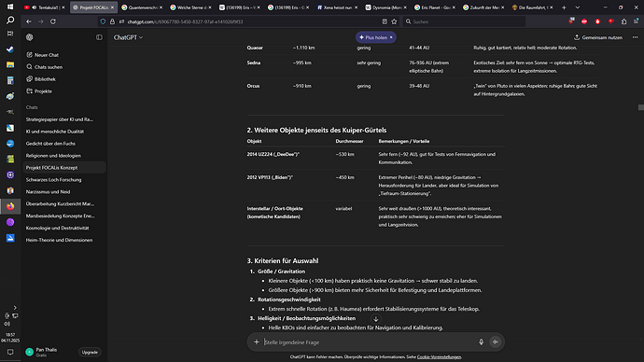
Task: Open chat Religionen und Ideologien
Action: 53,156
